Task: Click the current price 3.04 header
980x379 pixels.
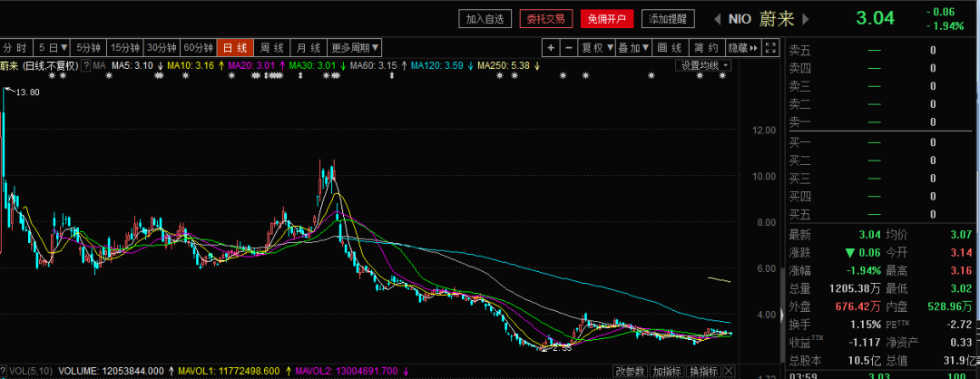Action: pyautogui.click(x=875, y=17)
